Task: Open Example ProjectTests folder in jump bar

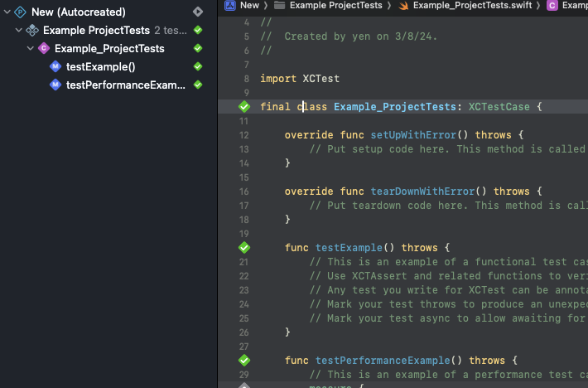Action: coord(336,5)
